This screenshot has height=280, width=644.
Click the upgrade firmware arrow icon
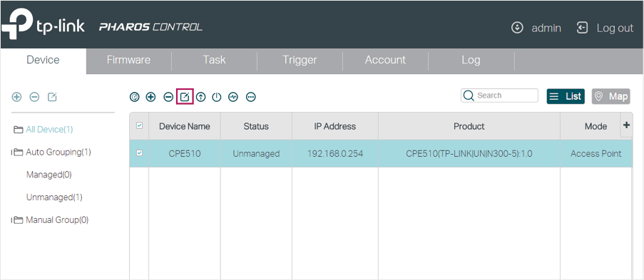[200, 98]
